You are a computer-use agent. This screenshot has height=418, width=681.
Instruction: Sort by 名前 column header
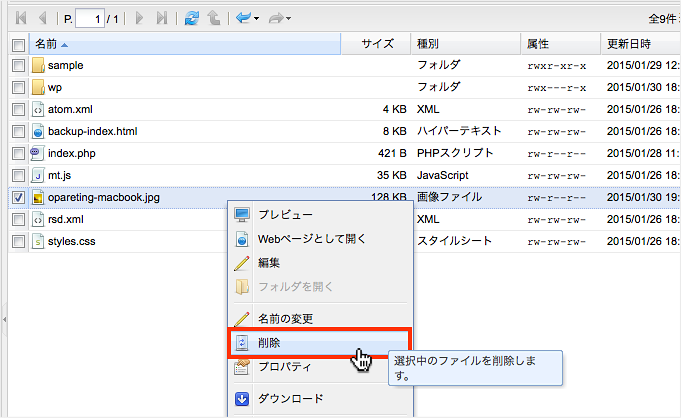[185, 44]
